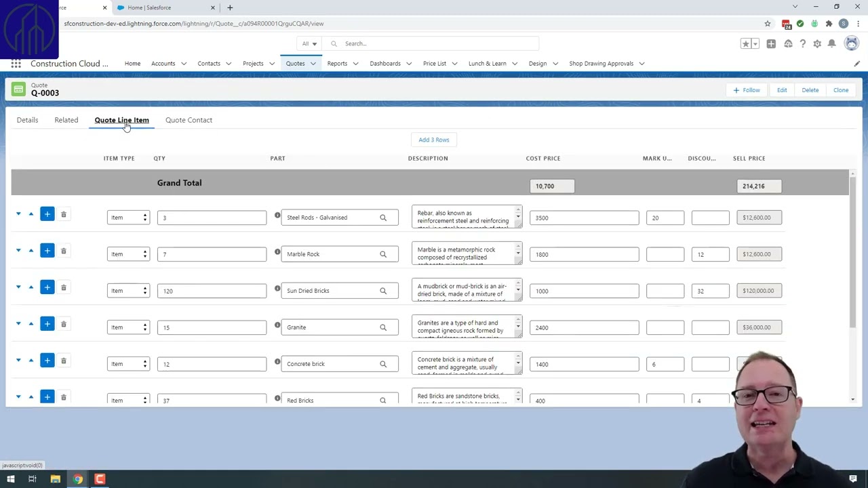Expand the Quotes nav dropdown chevron

pos(313,64)
